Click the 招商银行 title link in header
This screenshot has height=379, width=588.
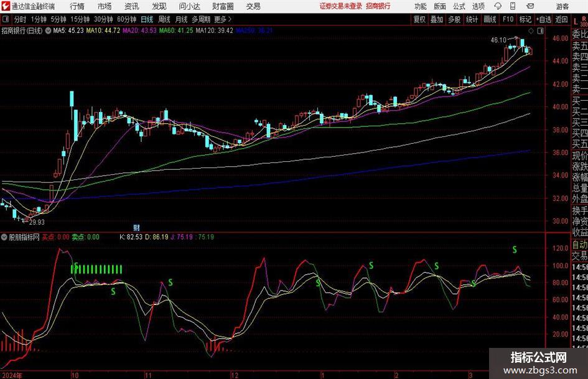(378, 6)
